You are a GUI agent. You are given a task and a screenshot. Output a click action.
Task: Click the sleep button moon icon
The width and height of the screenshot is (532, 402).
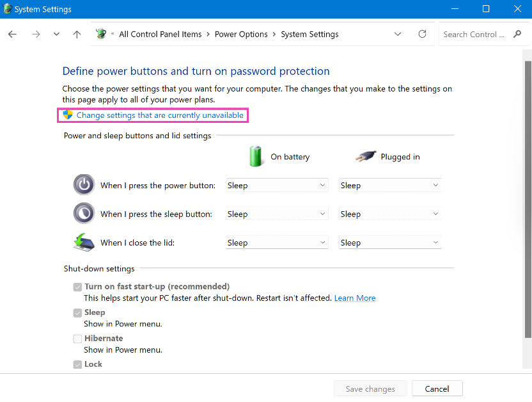(84, 214)
